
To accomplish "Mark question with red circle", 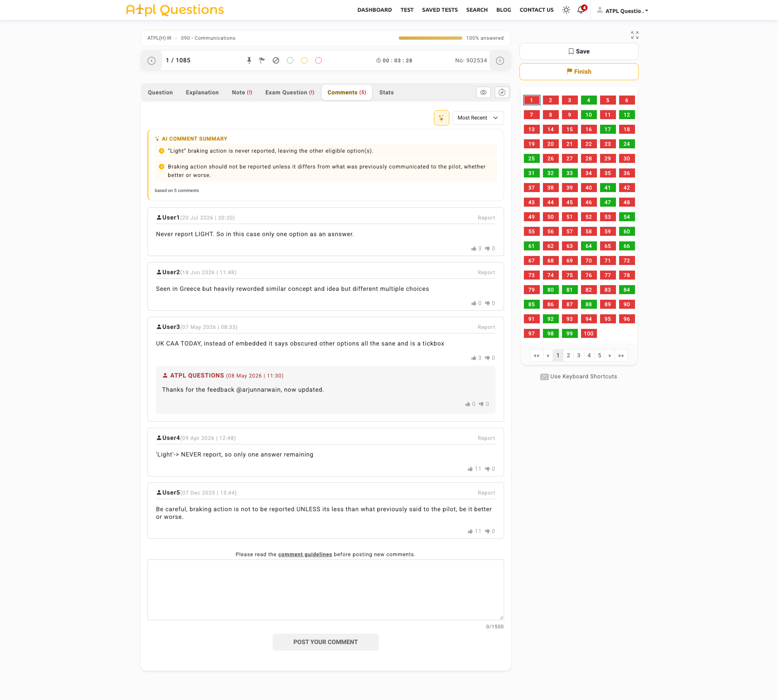I will tap(318, 60).
